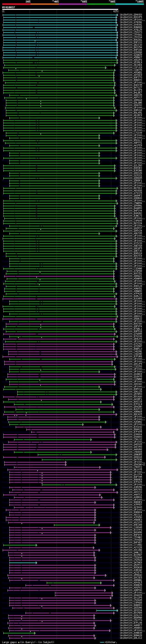This screenshot has width=146, height=644.
Task: Click the UniRef100_Q940G0 hit label
Action: coord(131,15)
